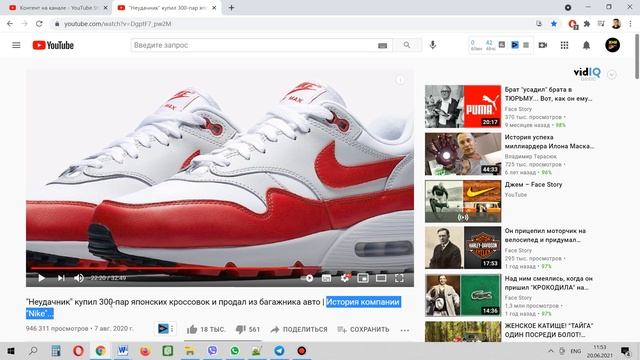The width and height of the screenshot is (640, 360).
Task: Open Viber from taskbar
Action: (x=212, y=351)
